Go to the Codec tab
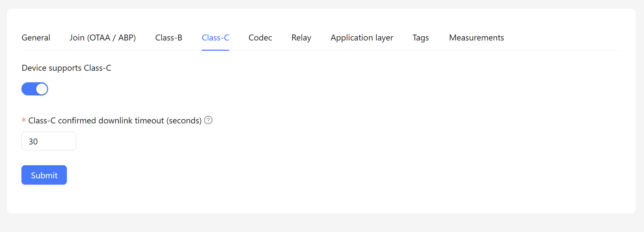This screenshot has height=232, width=644. pos(260,38)
